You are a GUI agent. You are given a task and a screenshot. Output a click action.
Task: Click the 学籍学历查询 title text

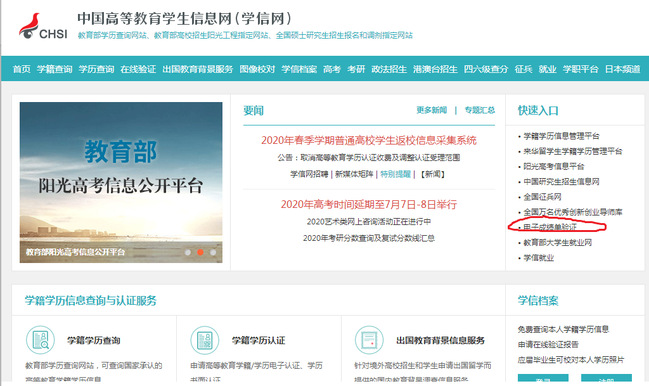[x=94, y=340]
